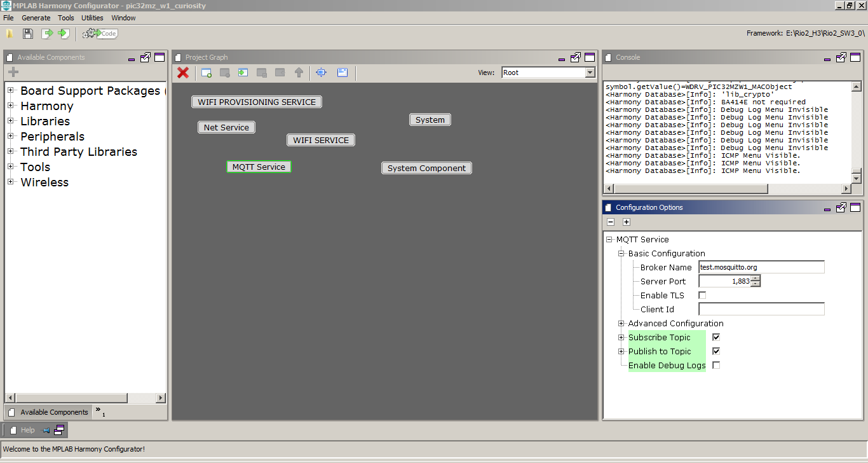Detach the Configuration Options panel
The width and height of the screenshot is (868, 463).
pos(841,207)
